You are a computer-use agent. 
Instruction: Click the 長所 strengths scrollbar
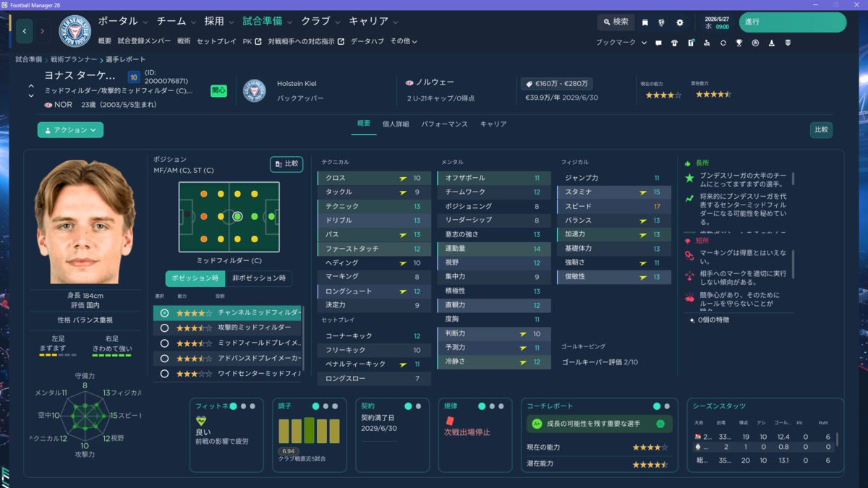coord(793,179)
